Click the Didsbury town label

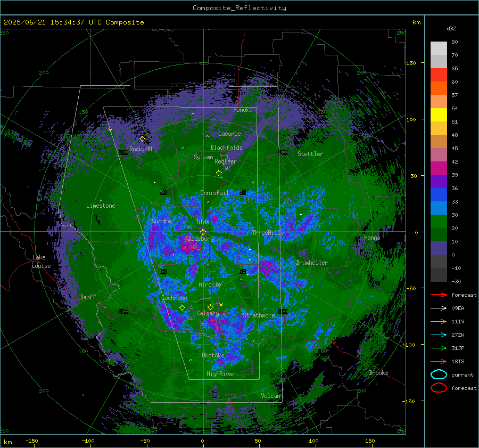coord(201,239)
